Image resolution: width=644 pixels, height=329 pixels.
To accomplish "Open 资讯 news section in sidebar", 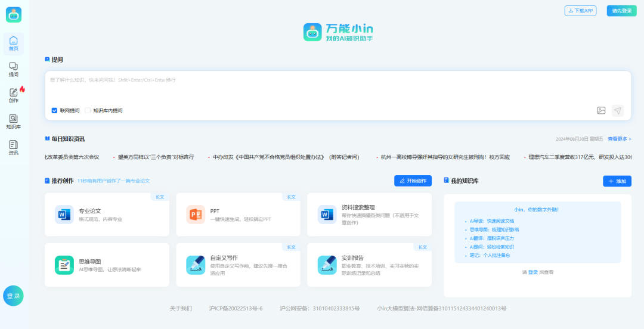I will click(x=13, y=147).
